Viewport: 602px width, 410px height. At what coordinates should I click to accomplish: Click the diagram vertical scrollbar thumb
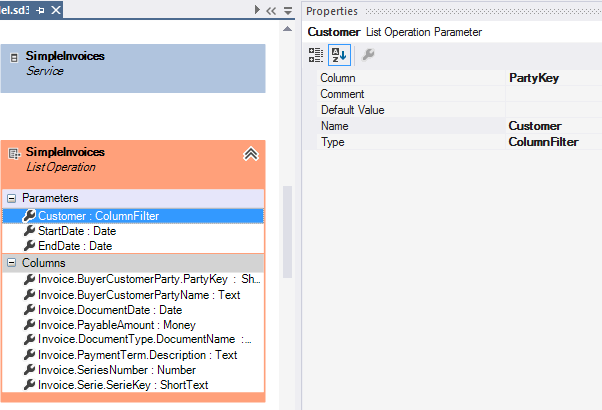tap(287, 232)
